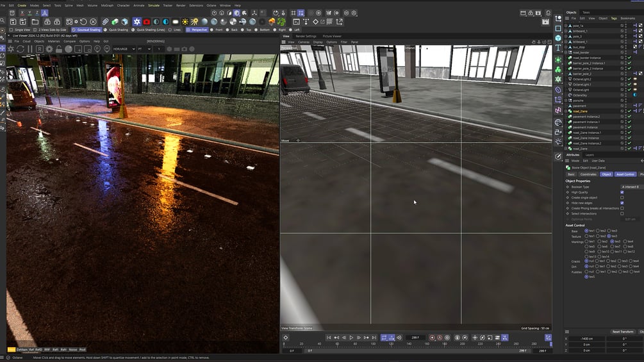Select the Text spline tool in sidebar
This screenshot has height=362, width=644.
coord(557,48)
